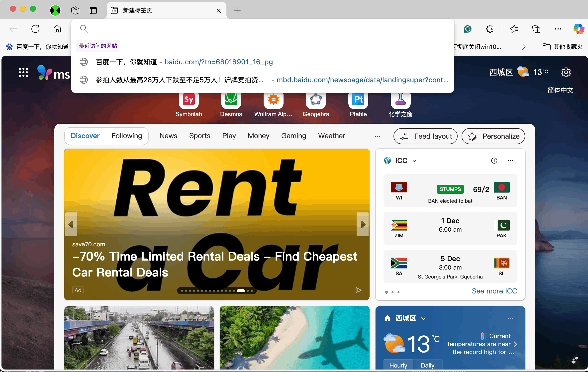Open the extensions puzzle icon
Viewport: 588px width, 372px height.
point(490,29)
